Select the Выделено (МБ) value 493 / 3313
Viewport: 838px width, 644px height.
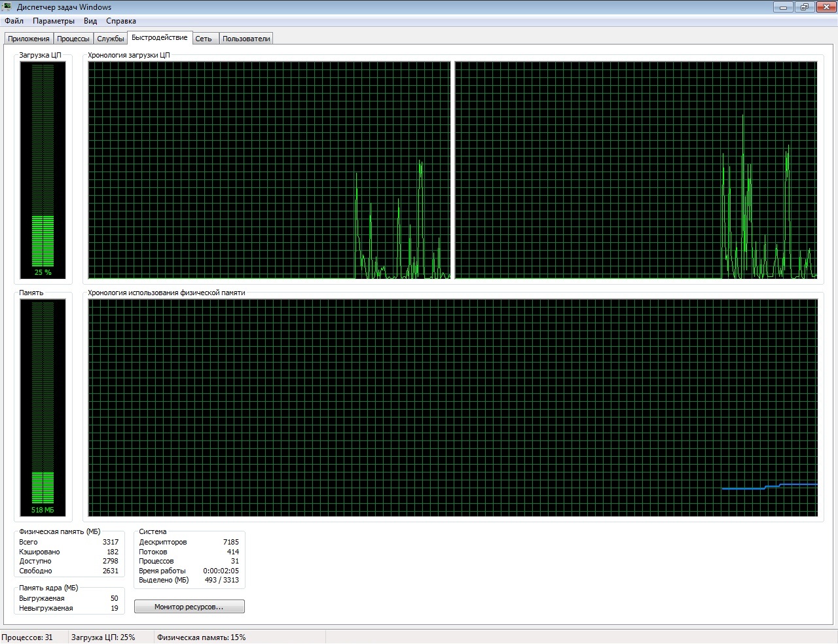point(222,580)
